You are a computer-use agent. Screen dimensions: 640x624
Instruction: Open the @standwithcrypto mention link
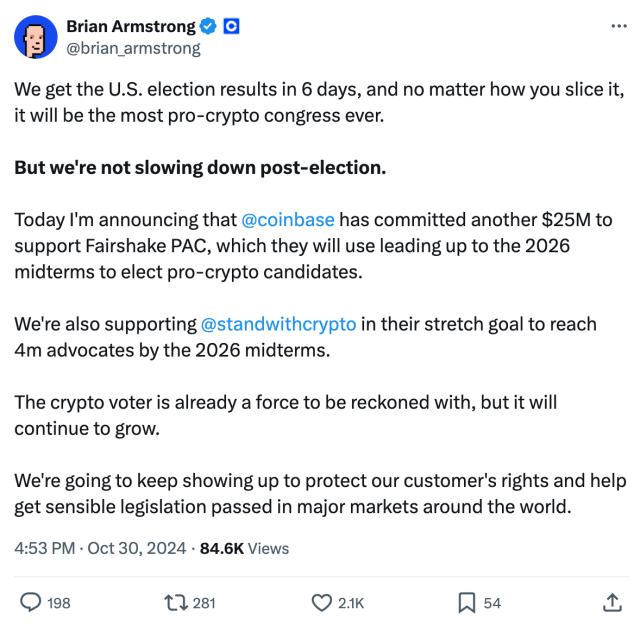(x=279, y=324)
